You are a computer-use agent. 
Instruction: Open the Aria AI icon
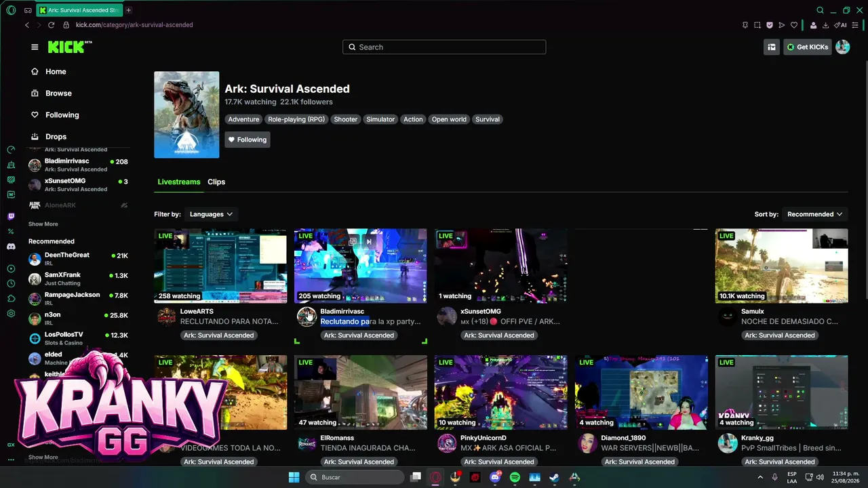pyautogui.click(x=841, y=25)
